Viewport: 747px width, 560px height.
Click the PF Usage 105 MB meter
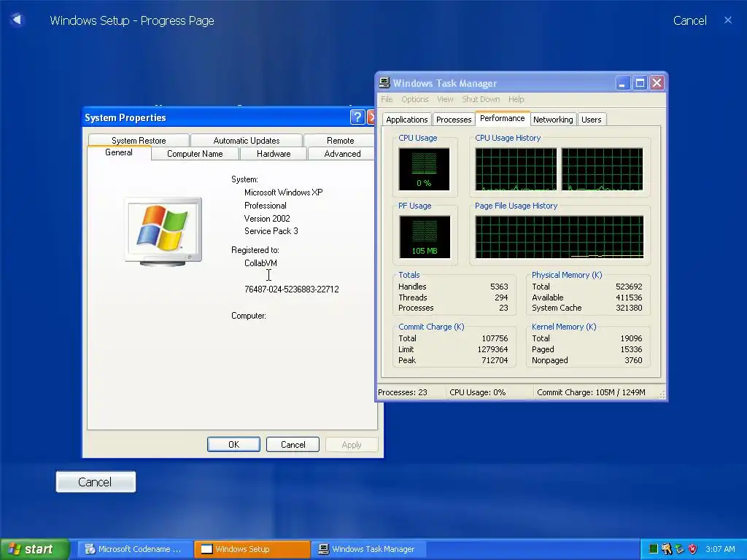[425, 237]
